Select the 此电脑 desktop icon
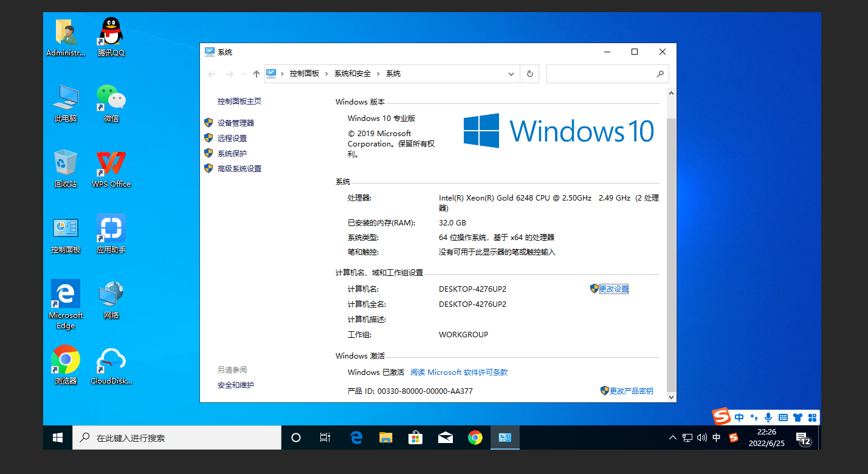The width and height of the screenshot is (868, 474). click(66, 103)
